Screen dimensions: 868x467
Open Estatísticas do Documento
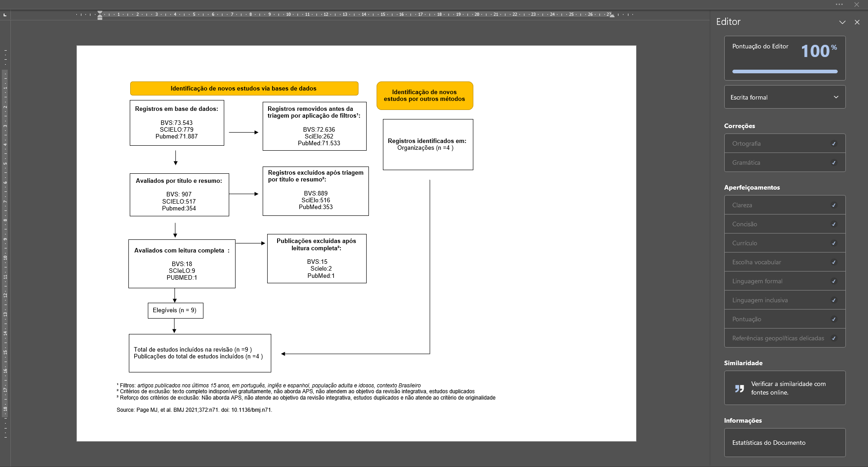tap(785, 443)
